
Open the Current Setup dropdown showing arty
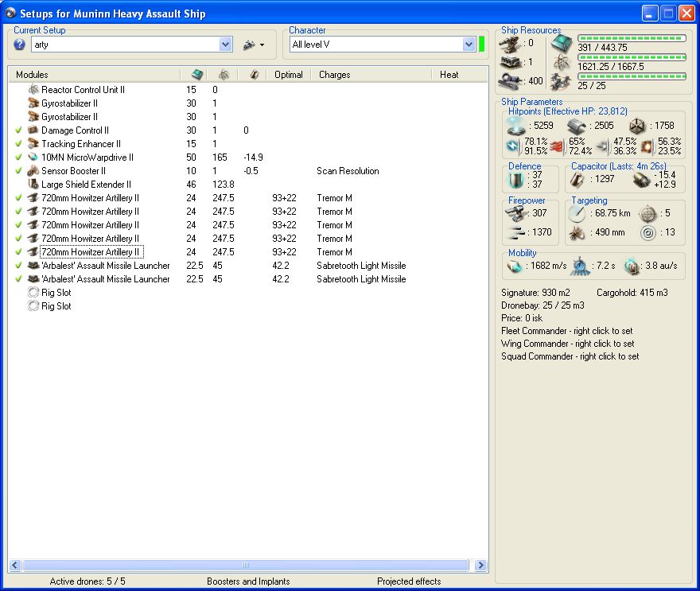click(x=225, y=45)
